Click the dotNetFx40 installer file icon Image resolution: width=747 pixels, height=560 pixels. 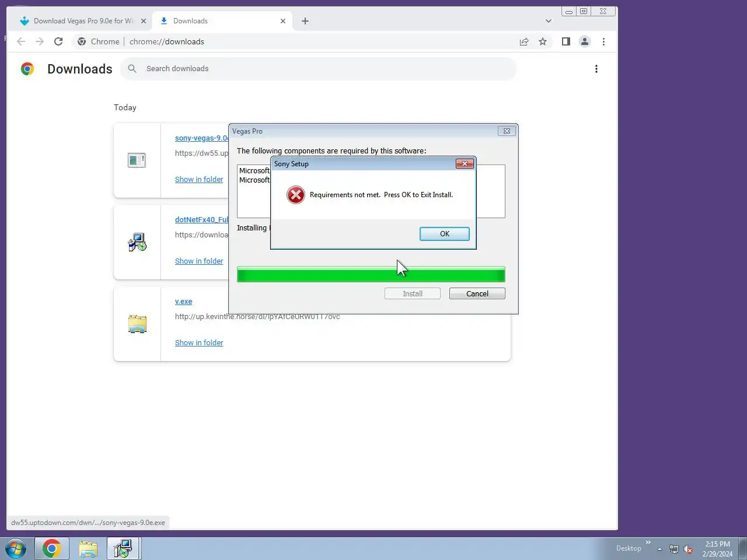pyautogui.click(x=137, y=242)
